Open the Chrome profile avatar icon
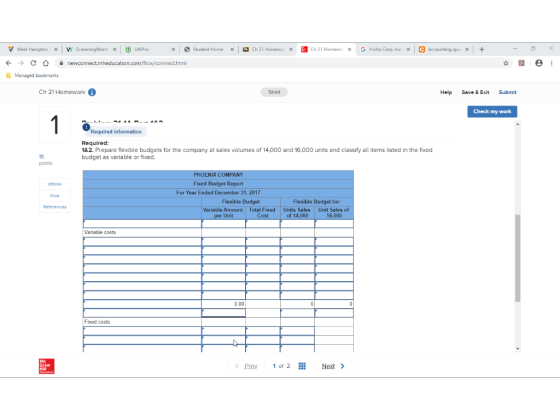Screen dimensions: 560x420 coord(539,63)
